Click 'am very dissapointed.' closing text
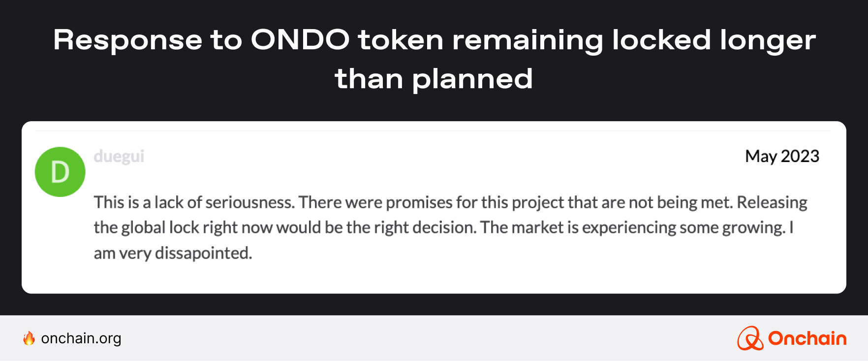 click(173, 253)
